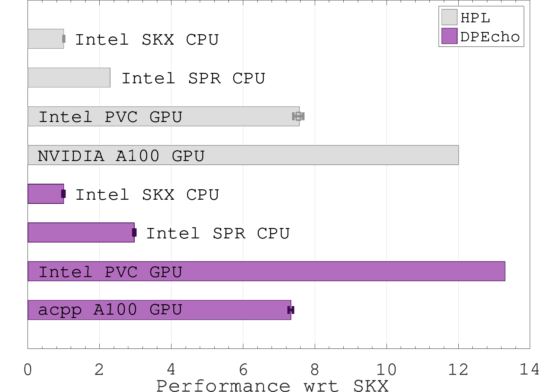Select the HPL legend text label
Image resolution: width=558 pixels, height=392 pixels.
(475, 18)
